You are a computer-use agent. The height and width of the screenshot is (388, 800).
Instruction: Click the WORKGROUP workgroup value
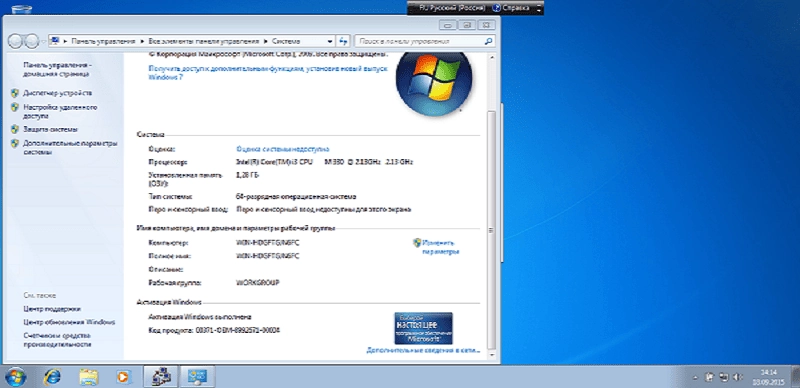(x=258, y=282)
